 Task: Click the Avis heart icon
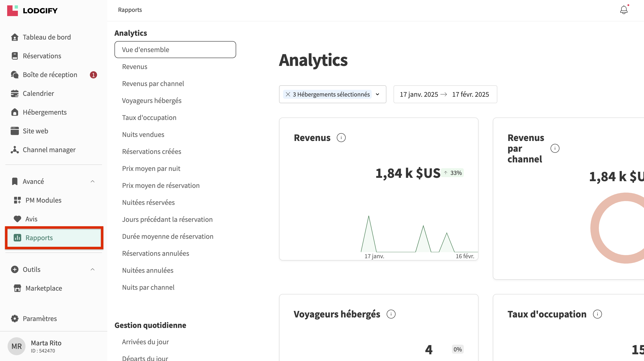tap(17, 219)
